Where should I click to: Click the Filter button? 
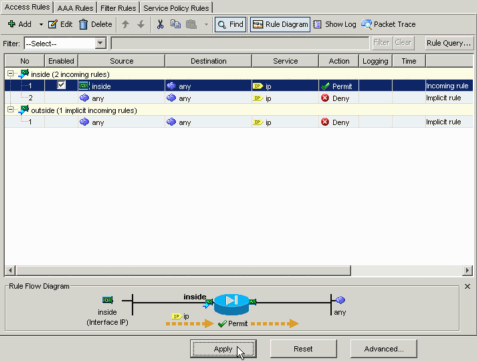pyautogui.click(x=381, y=43)
